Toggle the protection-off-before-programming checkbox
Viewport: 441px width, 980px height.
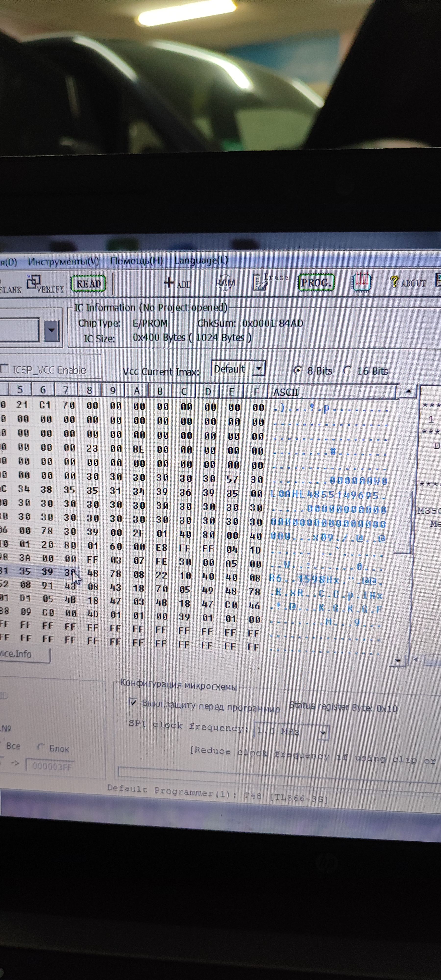[132, 702]
